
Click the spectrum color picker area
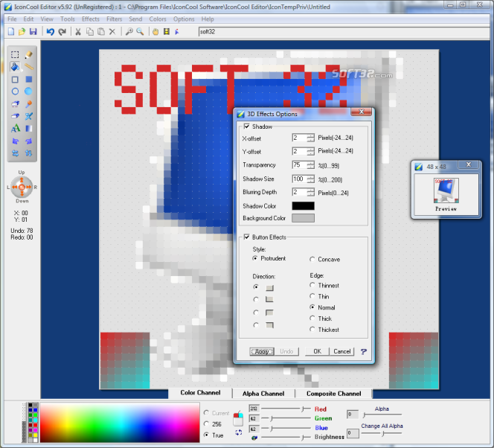point(120,423)
